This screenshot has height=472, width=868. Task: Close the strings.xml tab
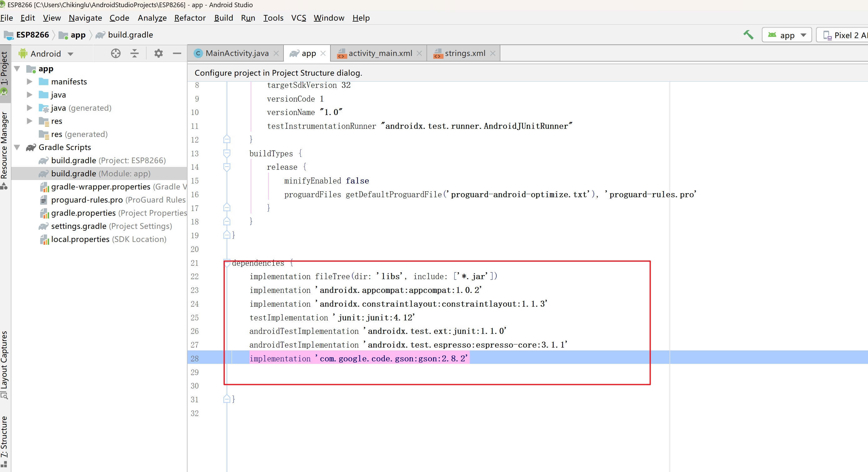pos(493,53)
